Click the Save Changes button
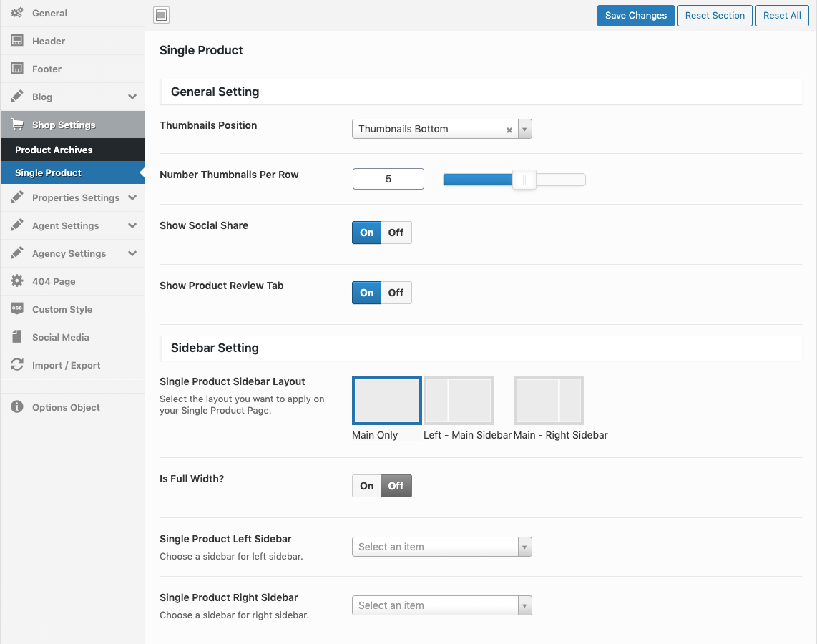The width and height of the screenshot is (817, 644). (635, 16)
